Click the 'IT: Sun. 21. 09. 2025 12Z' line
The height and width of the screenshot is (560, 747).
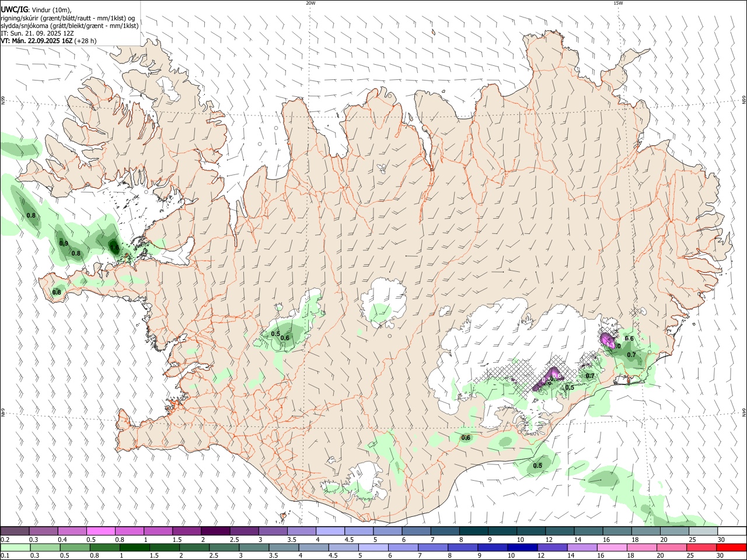37,33
